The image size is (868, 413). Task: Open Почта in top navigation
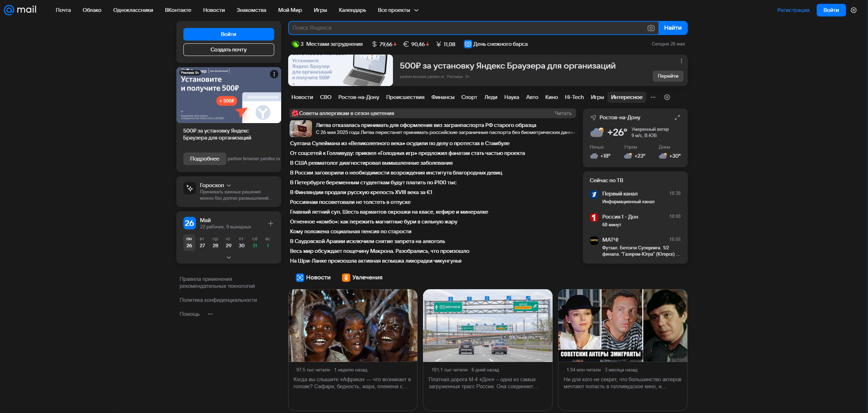click(63, 10)
